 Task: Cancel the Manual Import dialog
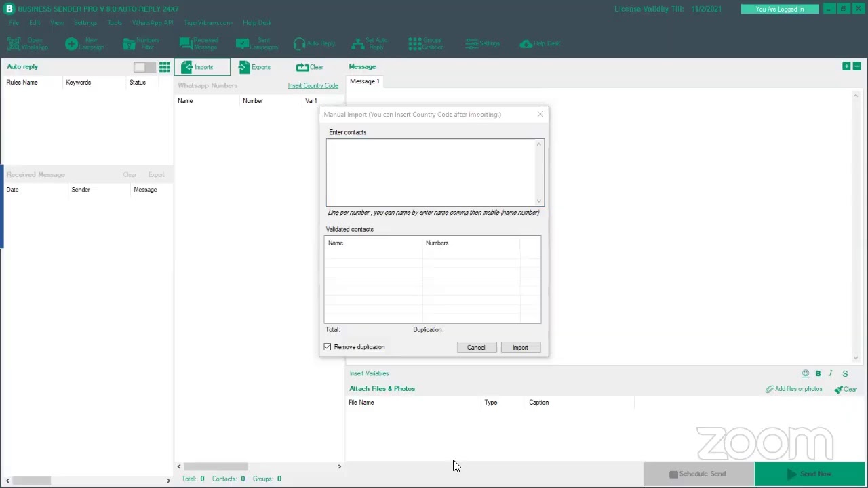476,348
